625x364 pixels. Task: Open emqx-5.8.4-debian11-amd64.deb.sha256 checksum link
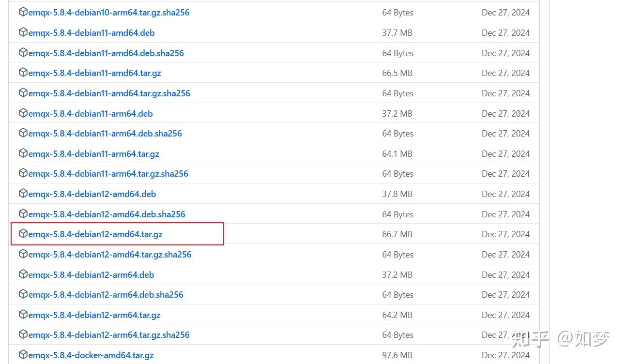[x=106, y=53]
